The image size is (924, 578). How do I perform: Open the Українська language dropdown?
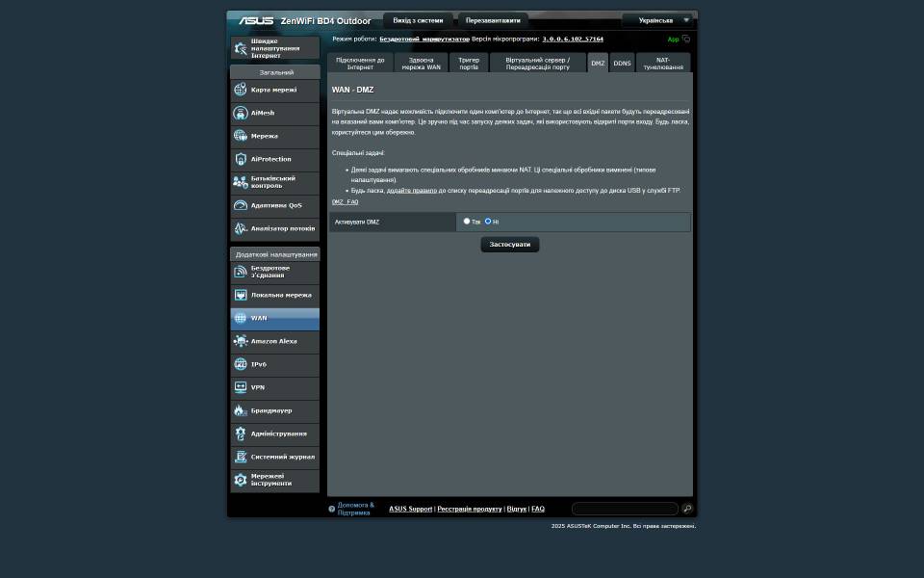click(x=657, y=20)
